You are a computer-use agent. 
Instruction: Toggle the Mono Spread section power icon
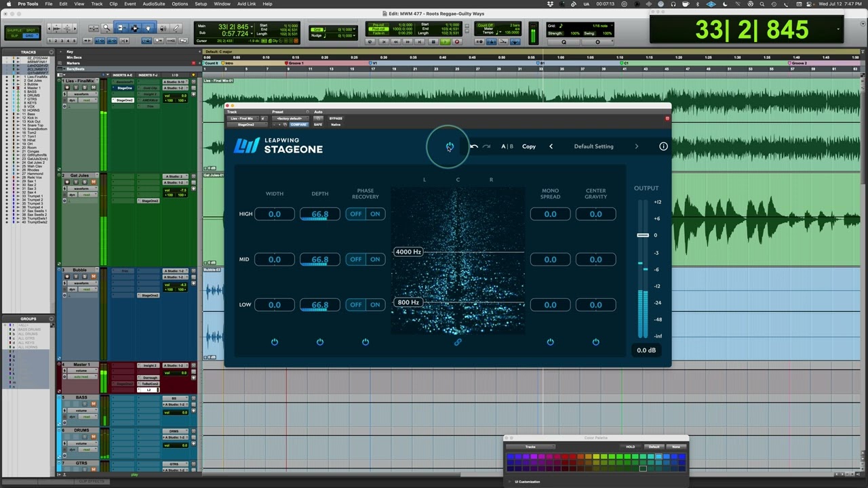pos(550,342)
